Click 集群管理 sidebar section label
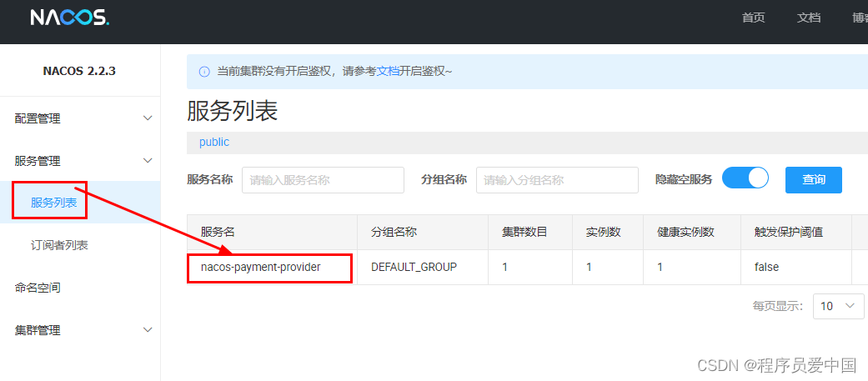Viewport: 868px width, 381px height. (x=38, y=330)
